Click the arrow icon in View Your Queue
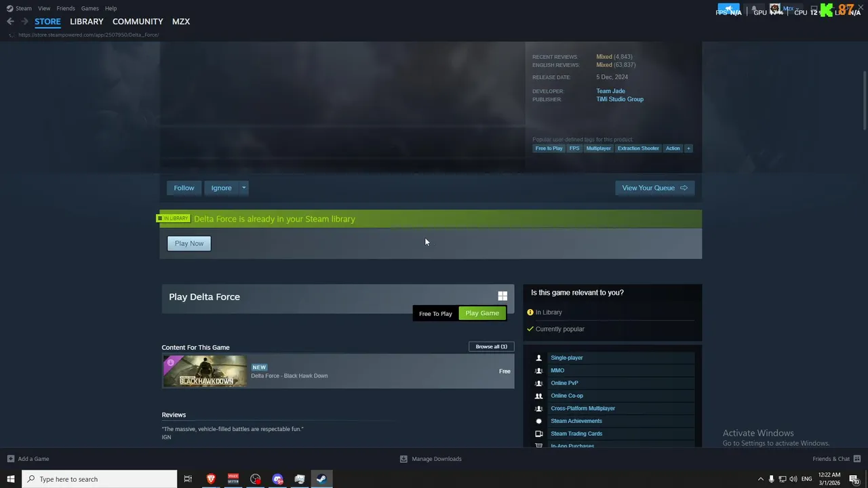The height and width of the screenshot is (488, 868). click(x=684, y=188)
